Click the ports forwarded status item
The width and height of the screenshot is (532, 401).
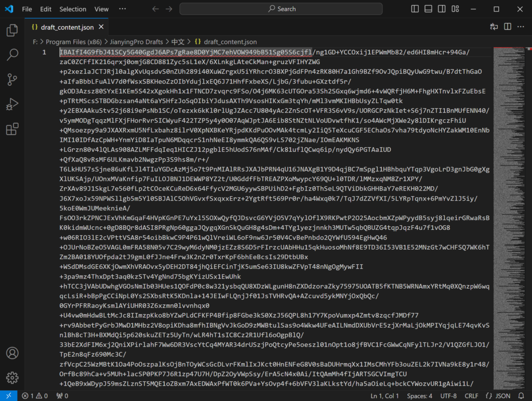coord(62,396)
